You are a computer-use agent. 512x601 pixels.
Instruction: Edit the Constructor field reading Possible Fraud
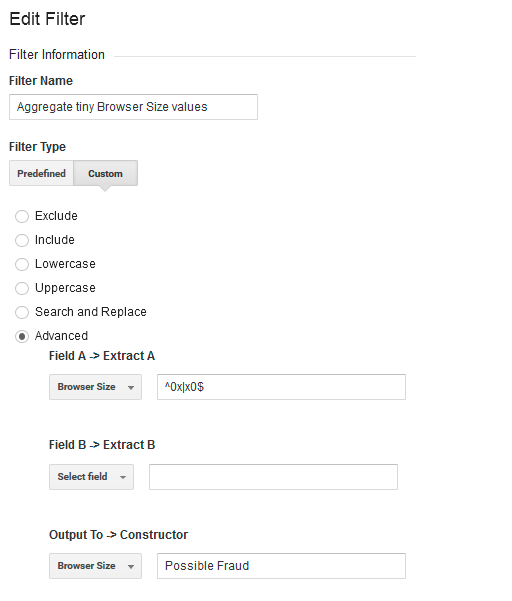point(281,566)
